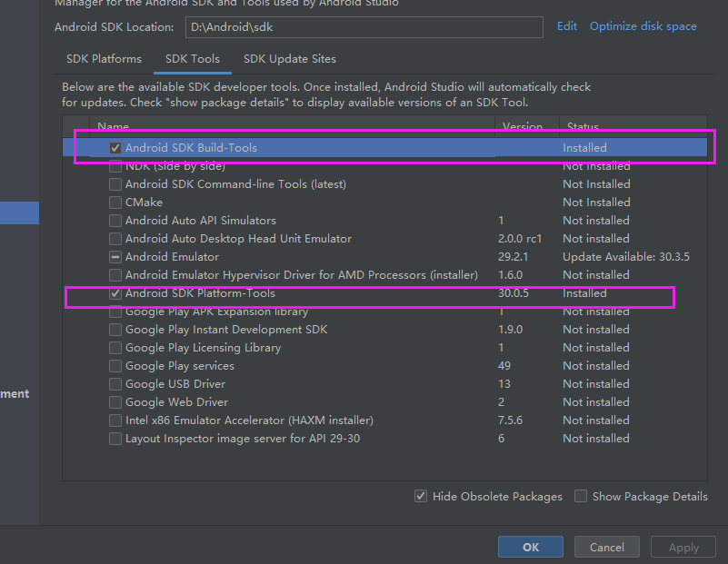The width and height of the screenshot is (728, 564).
Task: Enable the Google USB Driver checkbox
Action: (115, 383)
